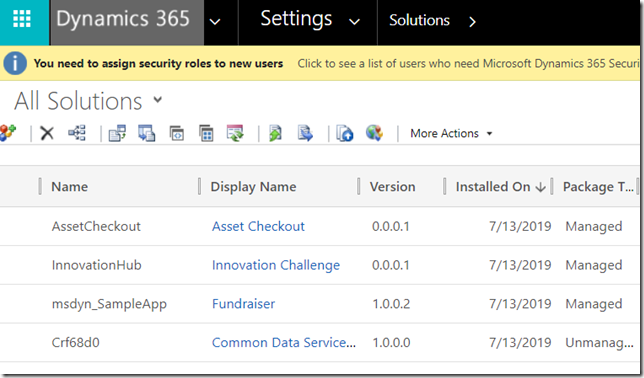Click the security roles notification message
Image resolution: width=644 pixels, height=378 pixels.
click(x=158, y=63)
